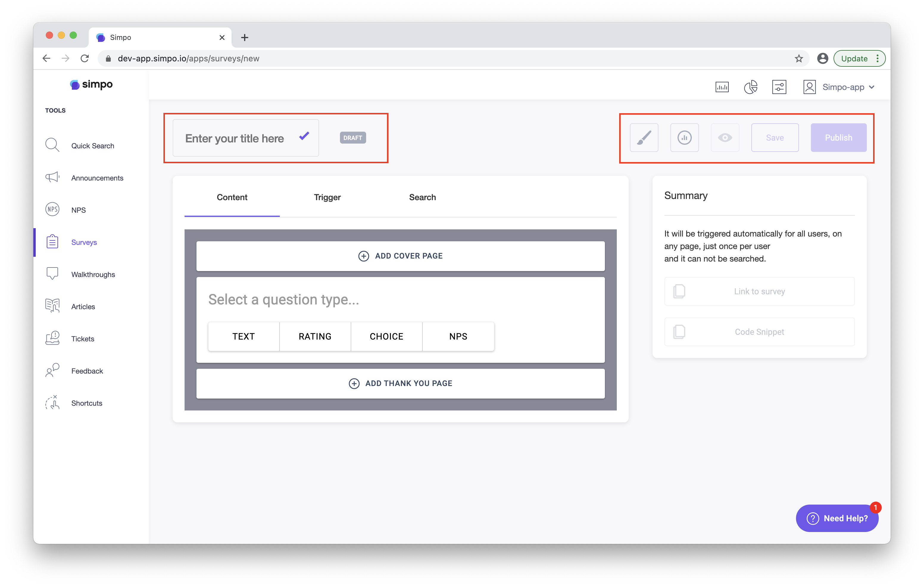Switch to the Trigger tab
This screenshot has width=924, height=588.
tap(327, 197)
